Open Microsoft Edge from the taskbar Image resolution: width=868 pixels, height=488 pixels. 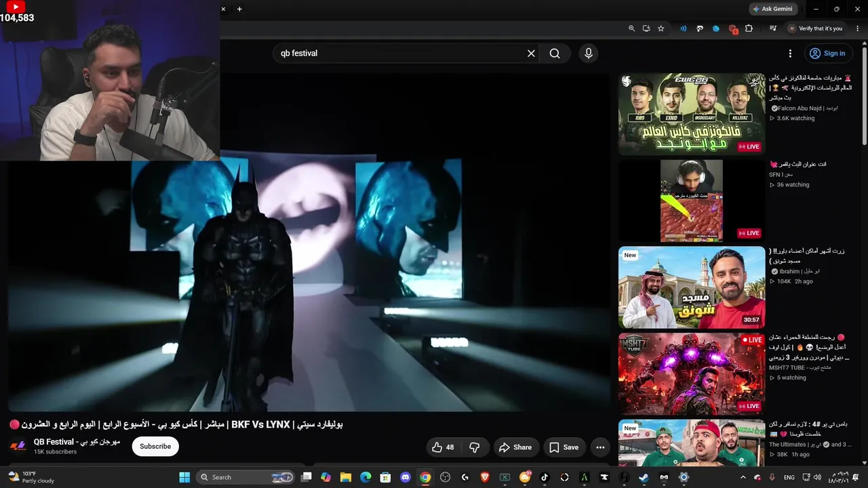[x=366, y=477]
